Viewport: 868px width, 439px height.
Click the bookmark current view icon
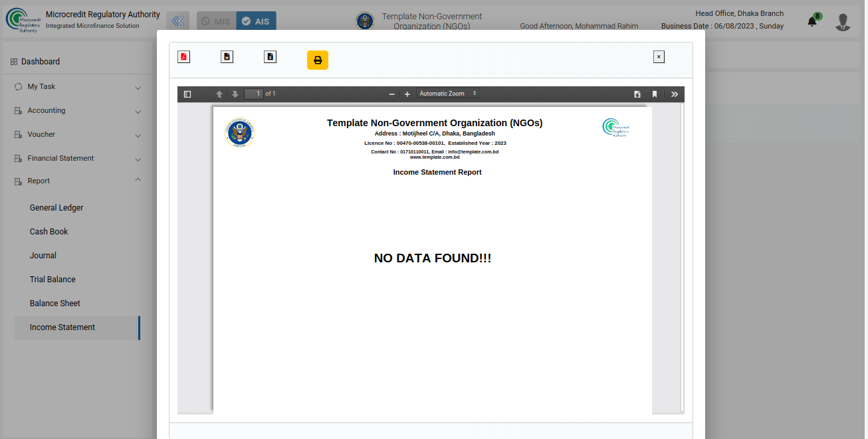[655, 94]
